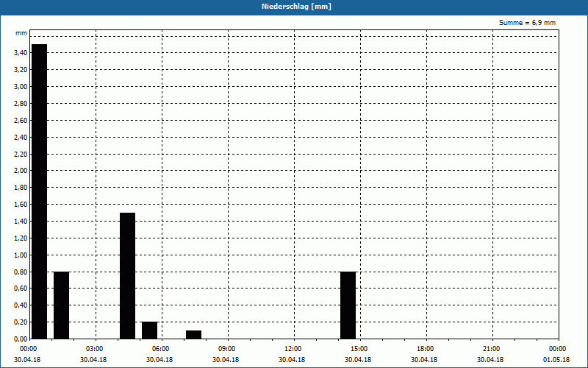Click the mm unit label on axis
Viewport: 588px width, 368px height.
coord(21,33)
